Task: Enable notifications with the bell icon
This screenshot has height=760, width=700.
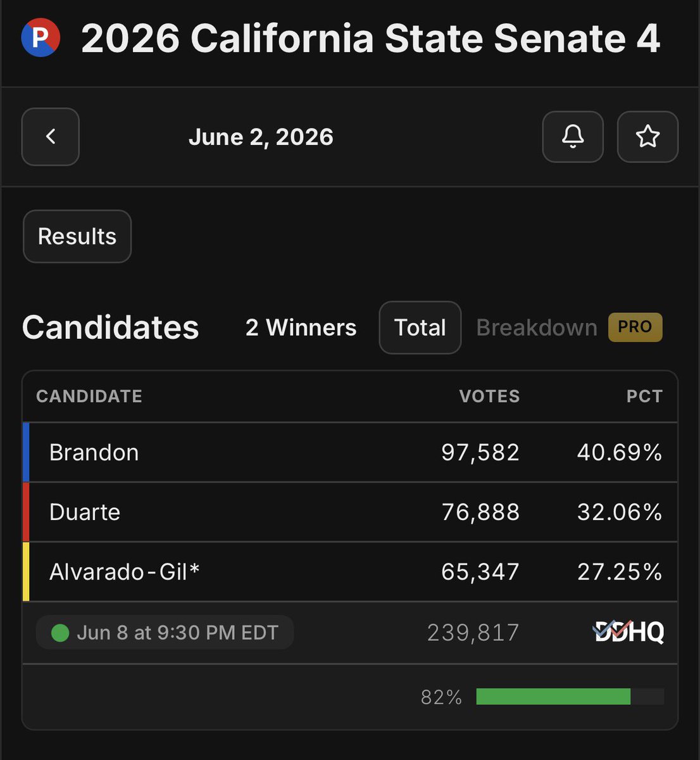Action: [x=573, y=137]
